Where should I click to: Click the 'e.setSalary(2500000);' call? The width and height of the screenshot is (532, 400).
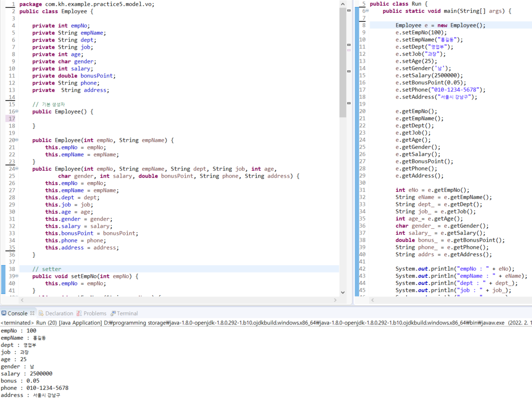(x=429, y=76)
